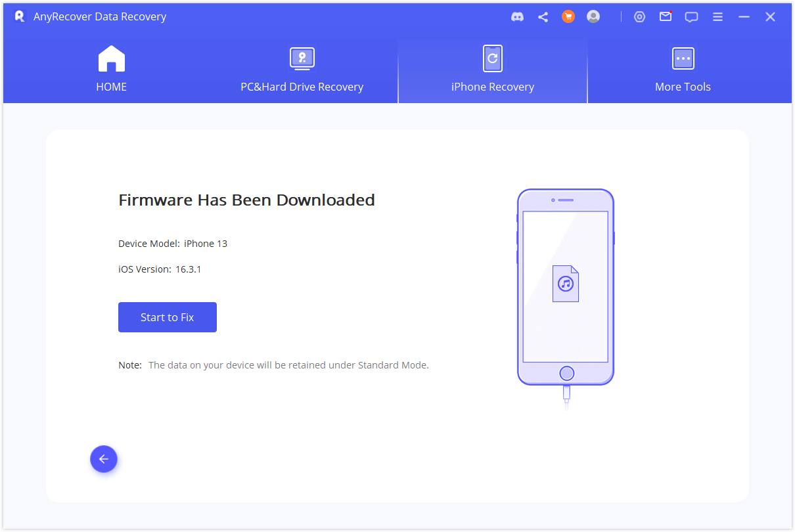Select the iPhone Recovery tab

click(493, 70)
